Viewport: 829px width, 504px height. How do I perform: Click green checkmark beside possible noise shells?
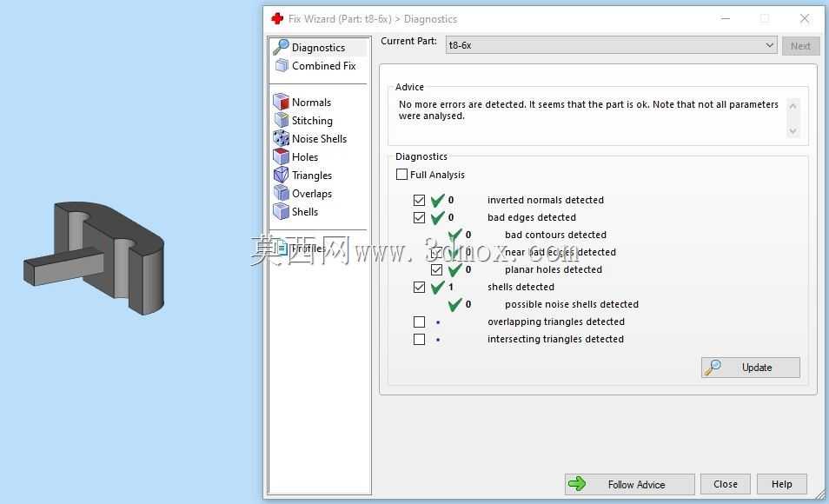(x=454, y=304)
